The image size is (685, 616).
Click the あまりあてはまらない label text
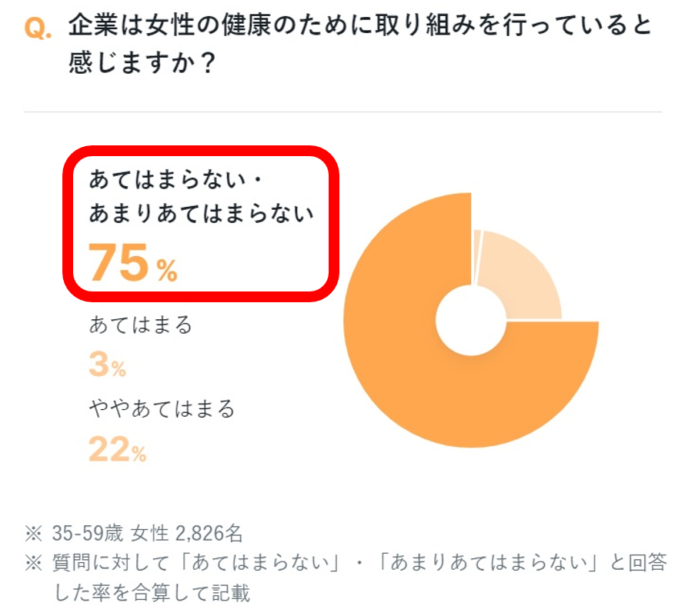(x=202, y=213)
